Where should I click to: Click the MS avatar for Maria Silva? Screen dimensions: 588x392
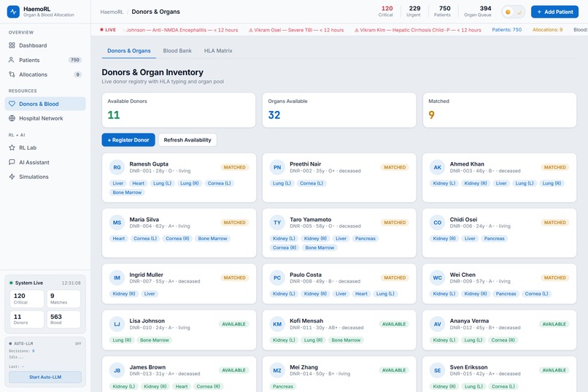pos(117,223)
